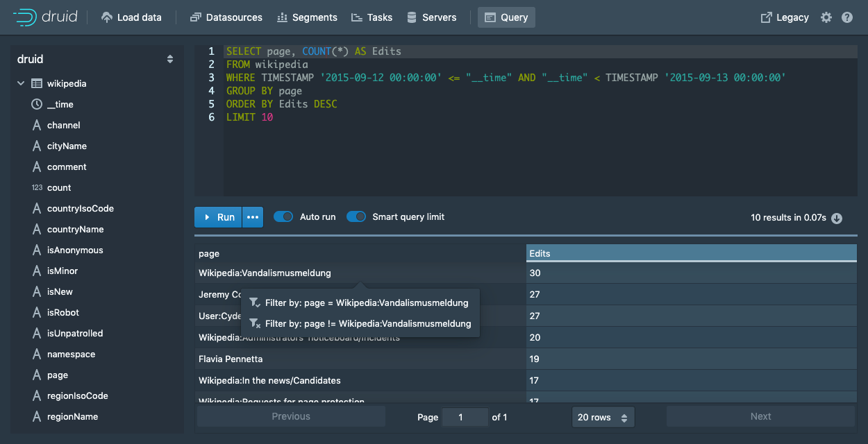Click the Edits value 20 cell
This screenshot has height=444, width=868.
coord(691,338)
